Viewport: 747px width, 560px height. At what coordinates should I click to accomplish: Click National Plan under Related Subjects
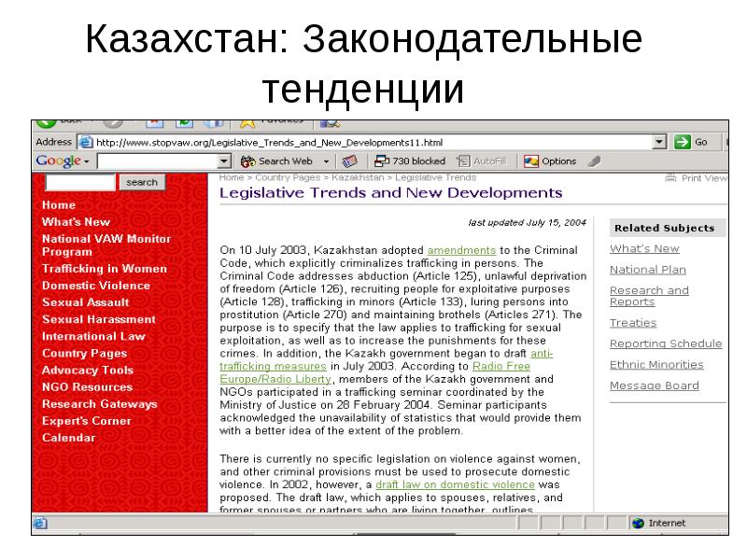coord(647,270)
